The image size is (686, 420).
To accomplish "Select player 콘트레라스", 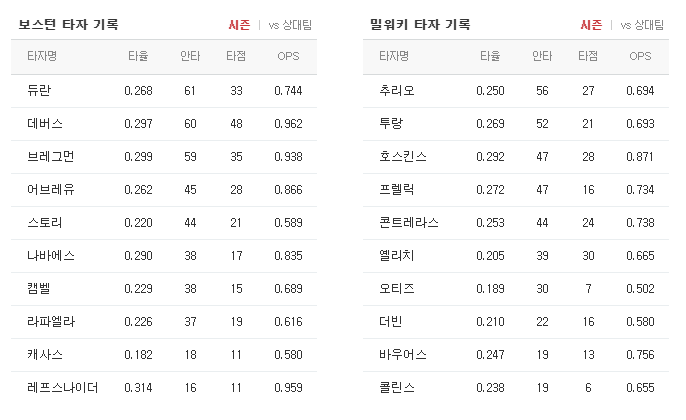I will coord(409,223).
